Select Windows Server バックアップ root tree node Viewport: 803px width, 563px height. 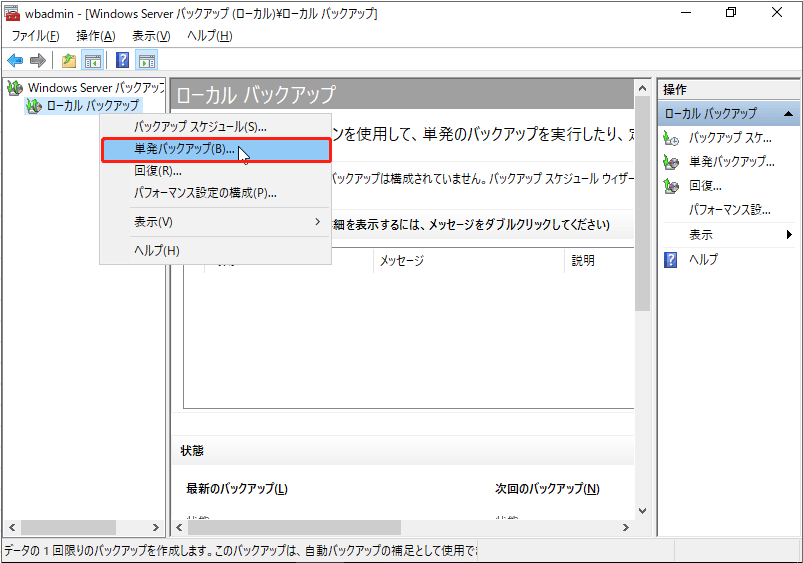(96, 88)
